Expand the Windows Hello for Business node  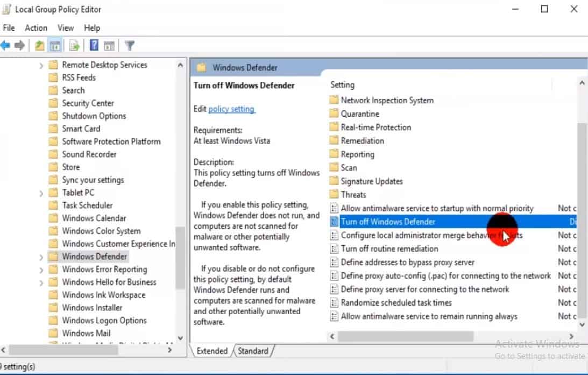point(41,283)
